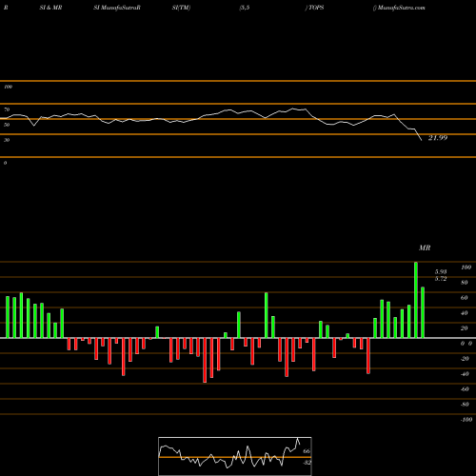Click the 5.93 value label
Image resolution: width=476 pixels, height=476 pixels.
(441, 271)
